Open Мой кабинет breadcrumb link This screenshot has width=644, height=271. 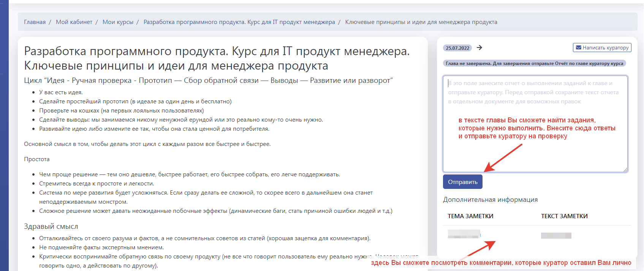pos(74,22)
